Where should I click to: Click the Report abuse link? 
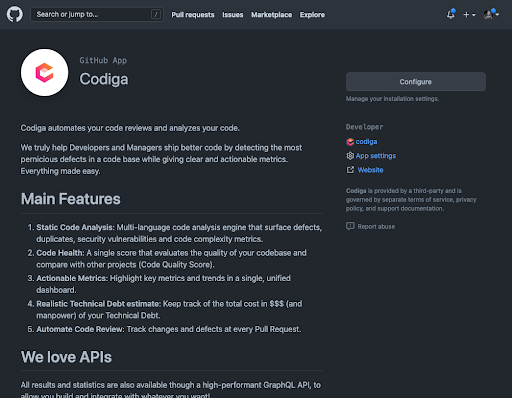[x=376, y=227]
